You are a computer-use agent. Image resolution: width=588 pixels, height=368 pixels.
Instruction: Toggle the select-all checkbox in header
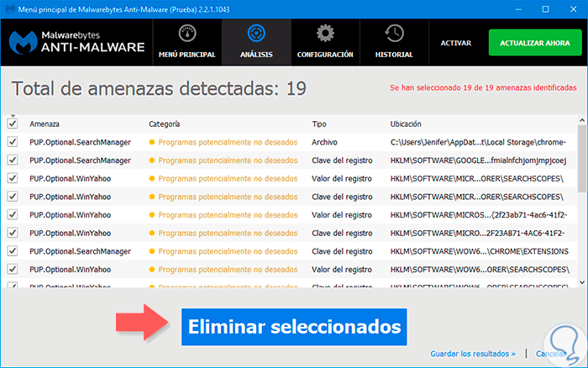tap(13, 124)
